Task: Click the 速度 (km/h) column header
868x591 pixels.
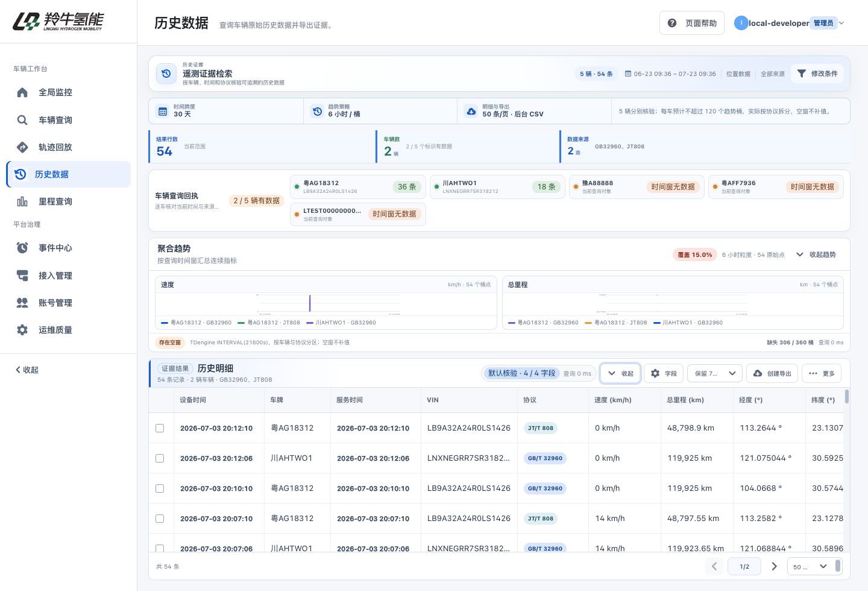Action: pyautogui.click(x=624, y=400)
